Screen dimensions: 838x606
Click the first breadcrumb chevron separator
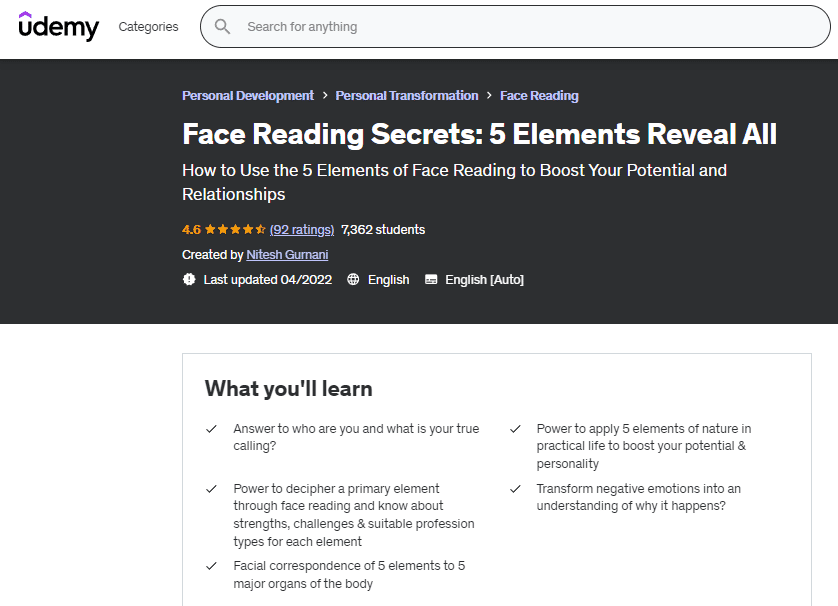pos(325,96)
